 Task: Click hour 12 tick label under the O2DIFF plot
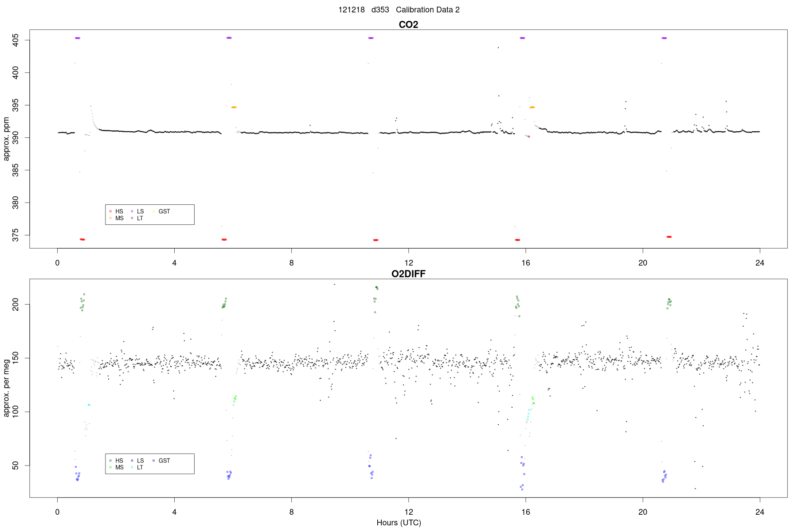click(x=408, y=512)
